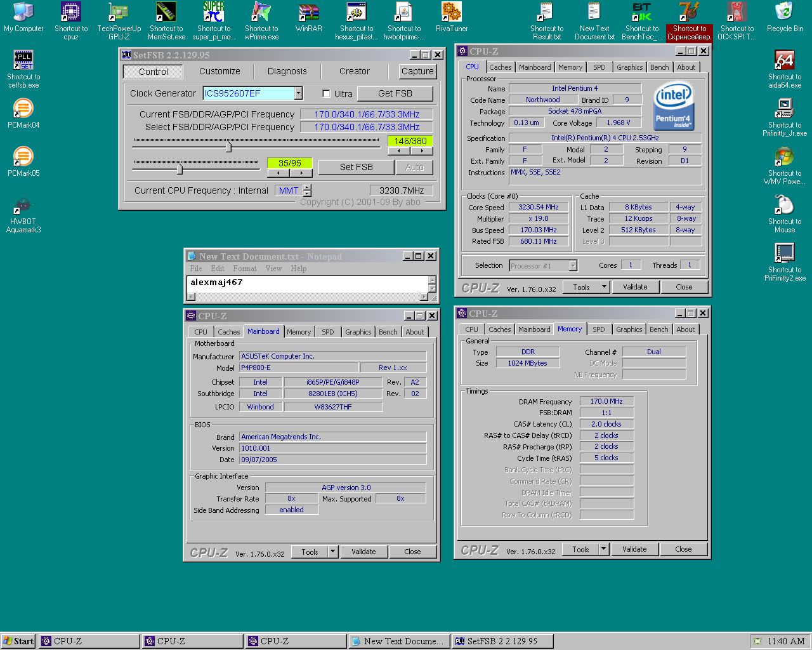The height and width of the screenshot is (650, 812).
Task: Open Shortcut to cpuz icon
Action: pyautogui.click(x=71, y=21)
